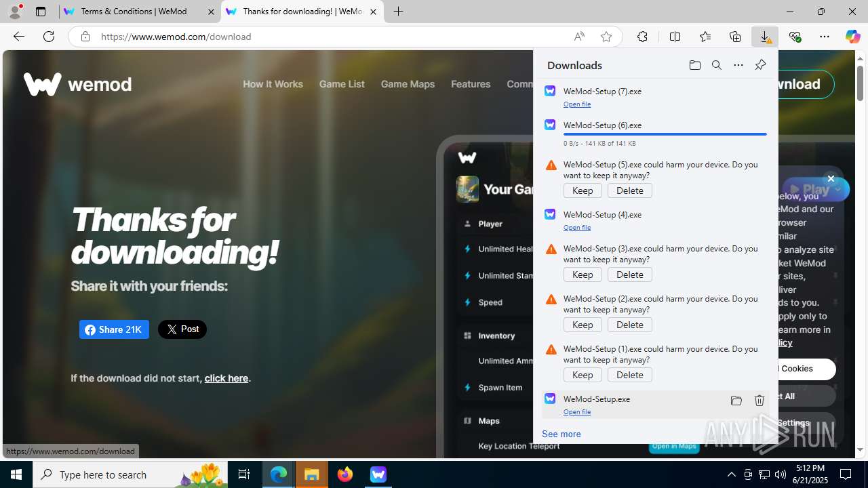Open volume control in system tray
The width and height of the screenshot is (868, 488).
coord(780,474)
